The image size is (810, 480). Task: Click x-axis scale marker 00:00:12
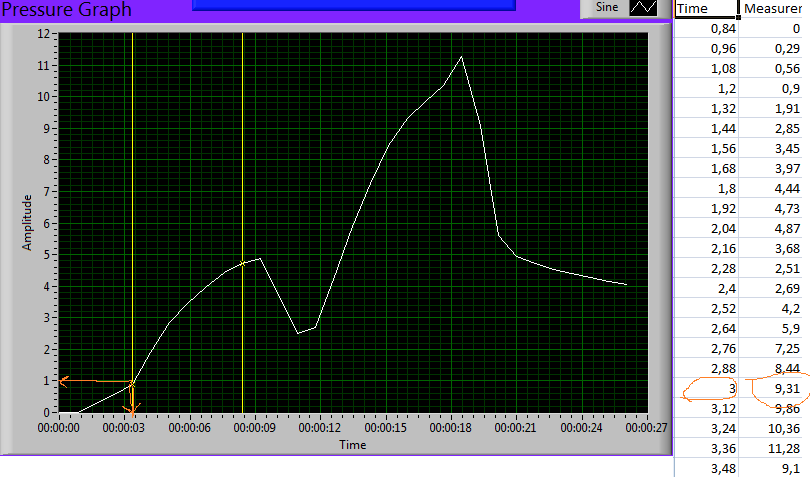click(320, 428)
